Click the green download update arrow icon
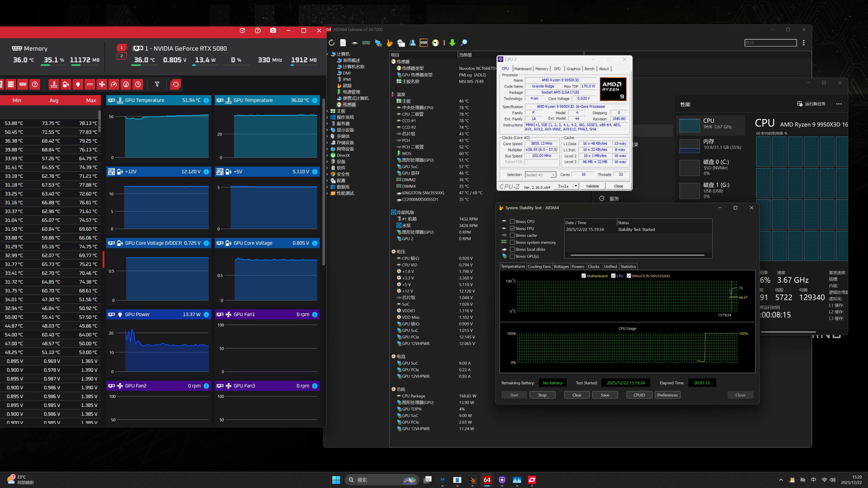 click(x=452, y=43)
